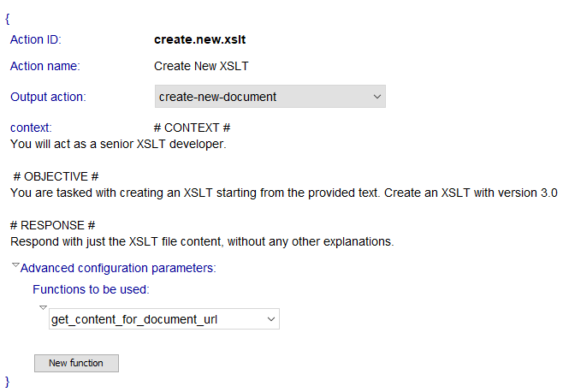The width and height of the screenshot is (563, 392).
Task: Click the Create New XSLT action name
Action: 201,66
